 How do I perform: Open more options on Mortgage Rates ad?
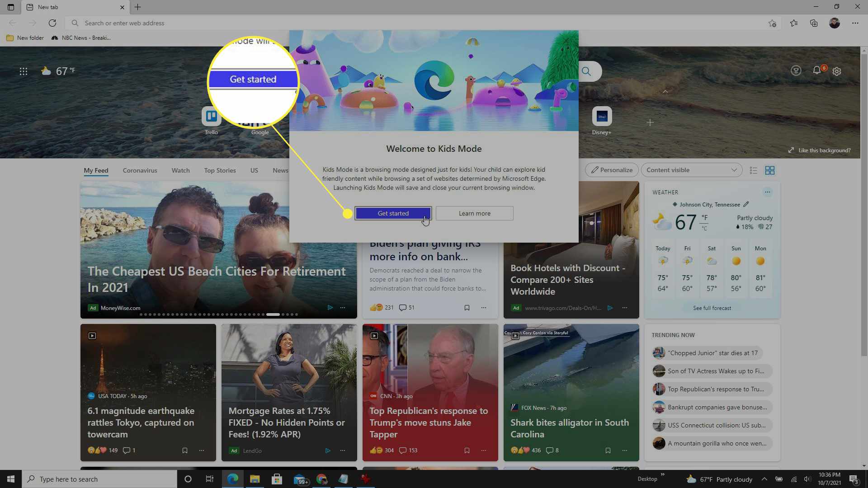coord(343,450)
